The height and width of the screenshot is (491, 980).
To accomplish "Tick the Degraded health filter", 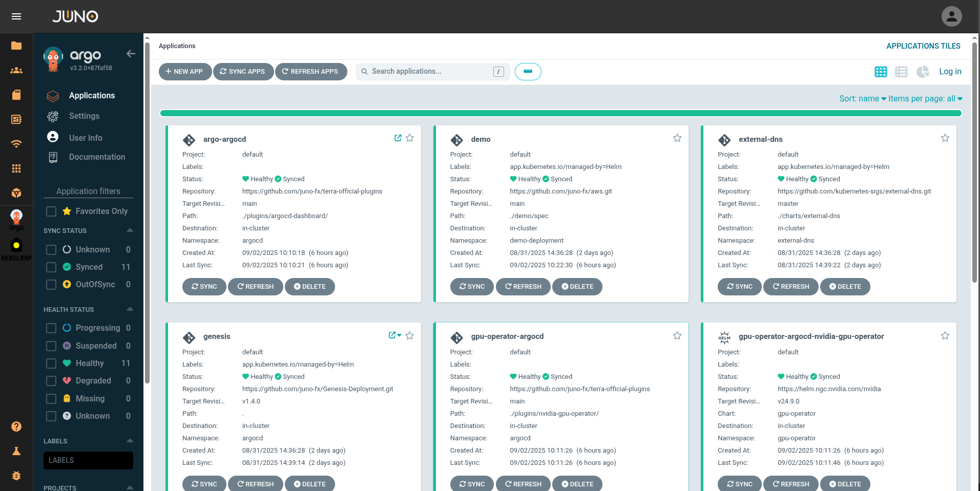I will 51,381.
